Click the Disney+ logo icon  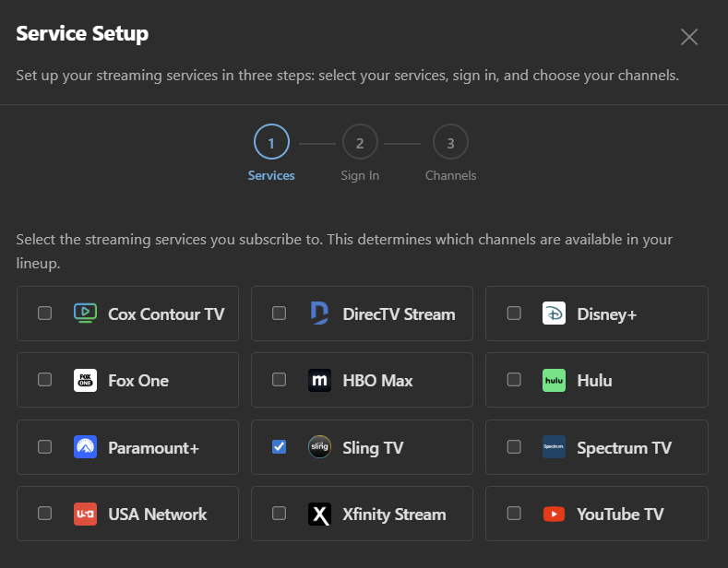click(554, 314)
